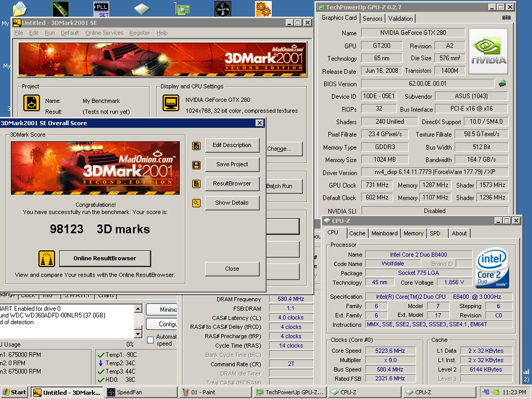Click the NVIDIA logo in GPU-Z
532x399 pixels.
pos(488,51)
